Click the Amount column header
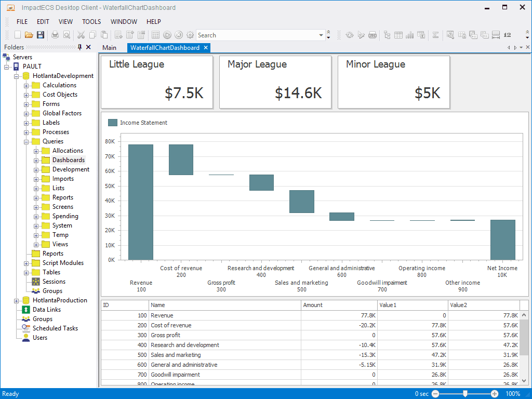The height and width of the screenshot is (399, 532). (339, 305)
